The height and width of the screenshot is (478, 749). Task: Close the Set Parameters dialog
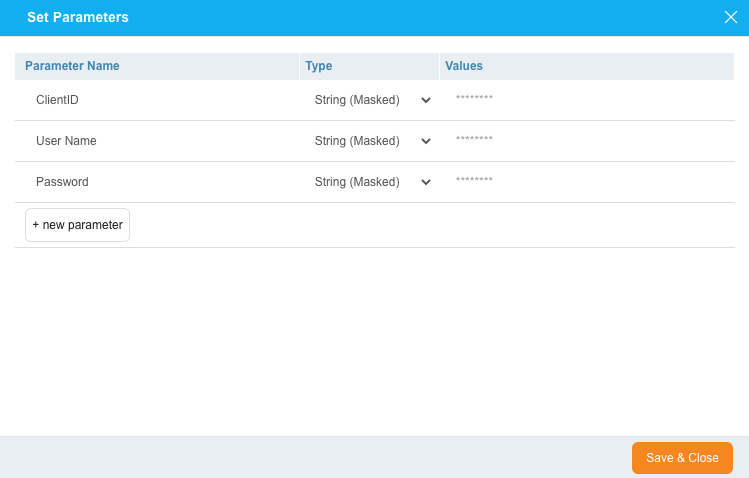pos(730,17)
